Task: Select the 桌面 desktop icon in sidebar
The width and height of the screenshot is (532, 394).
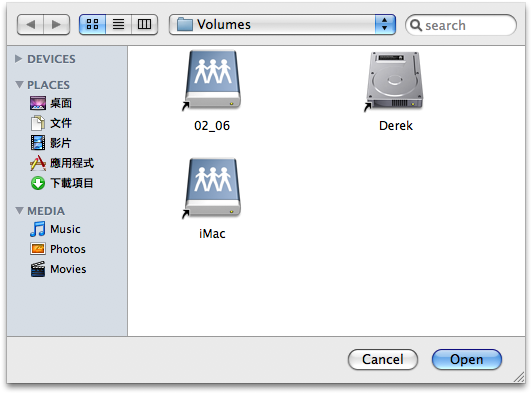Action: [38, 103]
